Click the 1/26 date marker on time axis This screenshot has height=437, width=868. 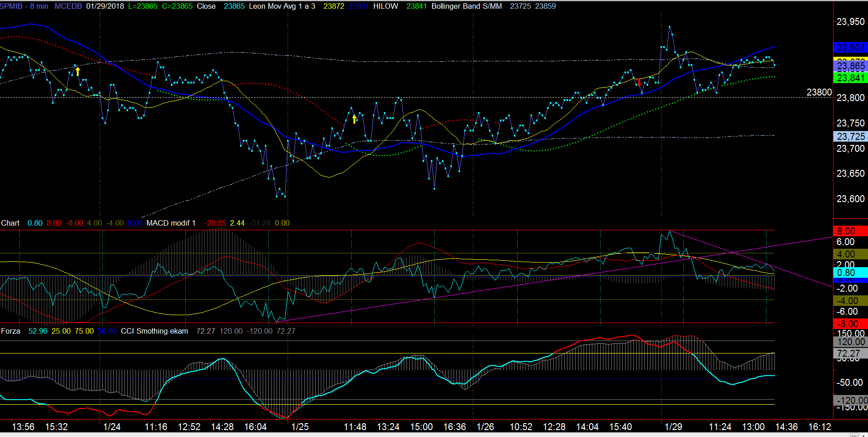click(x=485, y=427)
